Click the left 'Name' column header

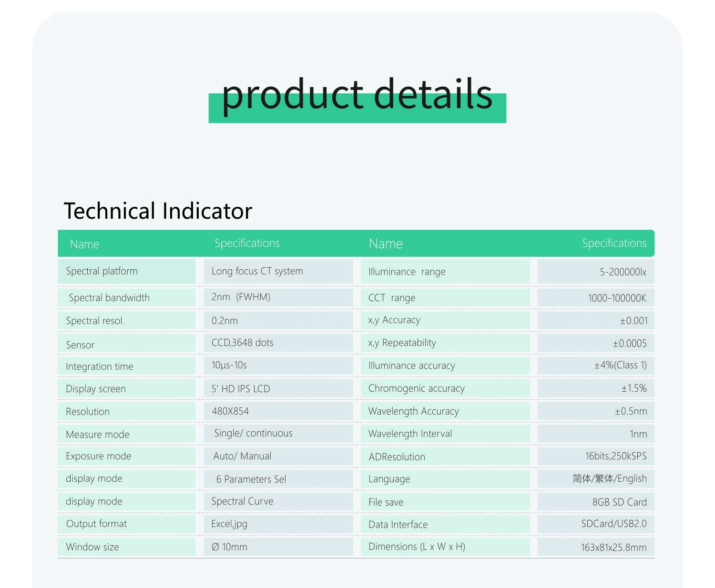(x=84, y=244)
